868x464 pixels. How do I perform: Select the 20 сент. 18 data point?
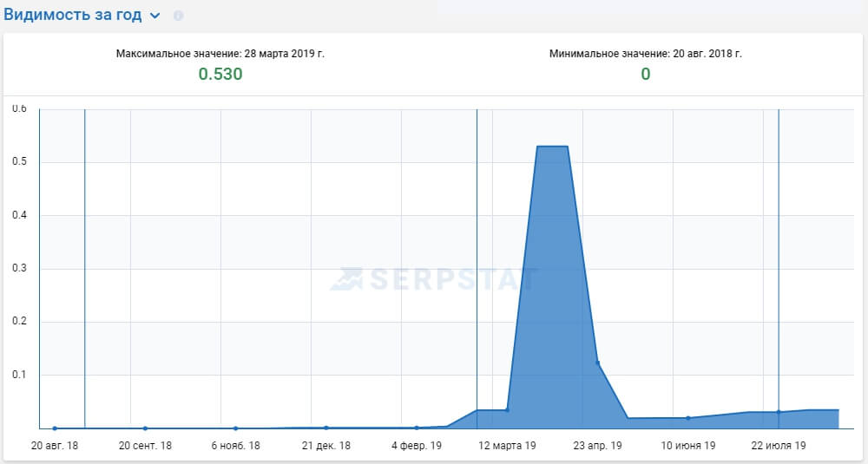145,428
